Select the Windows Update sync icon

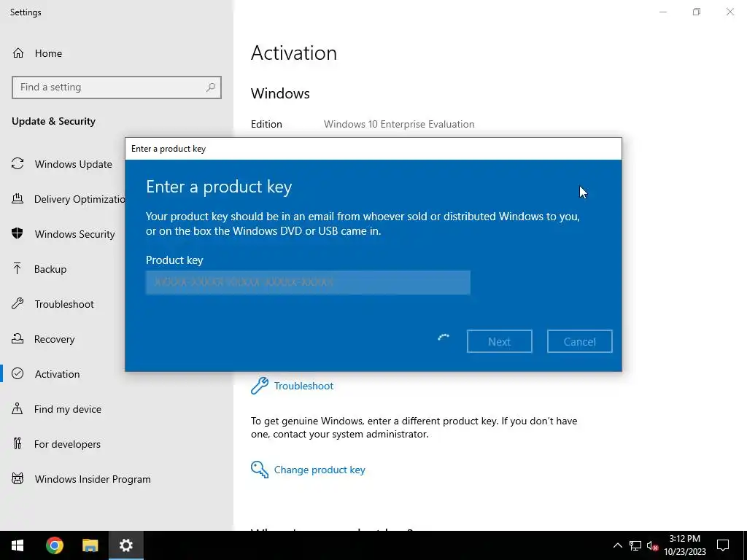point(18,164)
